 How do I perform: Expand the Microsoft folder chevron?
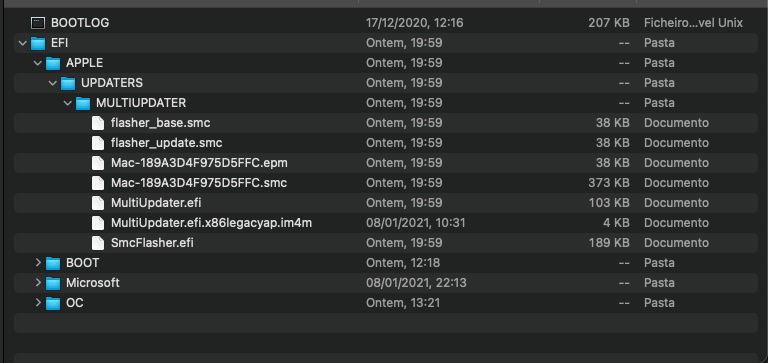point(38,283)
